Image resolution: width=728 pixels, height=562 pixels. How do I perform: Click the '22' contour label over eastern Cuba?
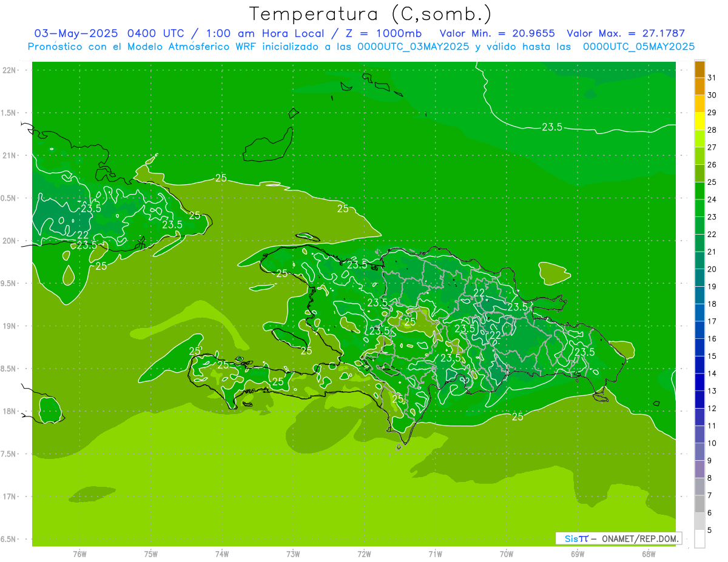point(83,235)
